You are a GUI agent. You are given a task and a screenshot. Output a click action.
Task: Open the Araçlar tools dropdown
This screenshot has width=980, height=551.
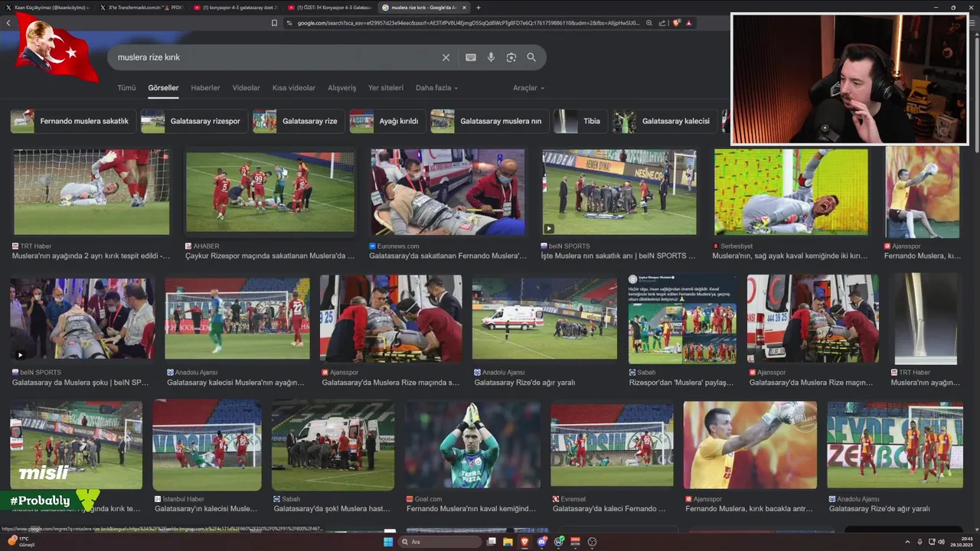[528, 88]
